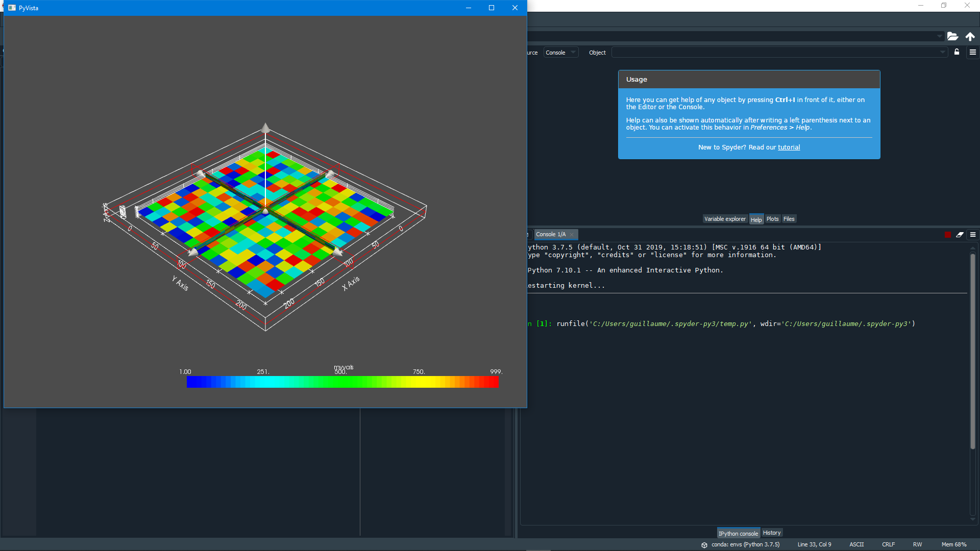Open the Spyder tutorial link
The width and height of the screenshot is (980, 551).
pos(789,147)
